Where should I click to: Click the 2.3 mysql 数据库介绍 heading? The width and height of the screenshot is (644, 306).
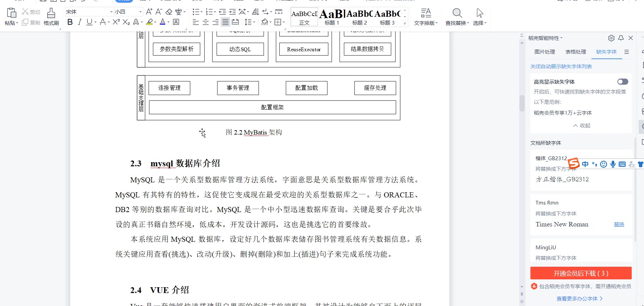tap(175, 164)
